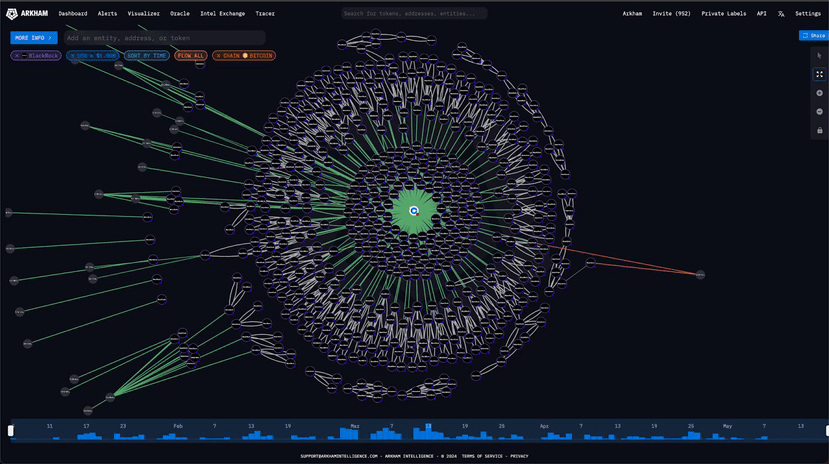Open Private Labels

click(724, 14)
